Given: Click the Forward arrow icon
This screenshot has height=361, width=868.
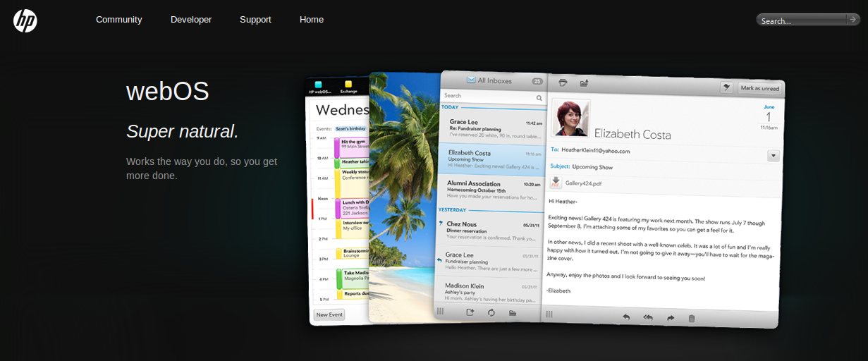Looking at the screenshot, I should (671, 319).
